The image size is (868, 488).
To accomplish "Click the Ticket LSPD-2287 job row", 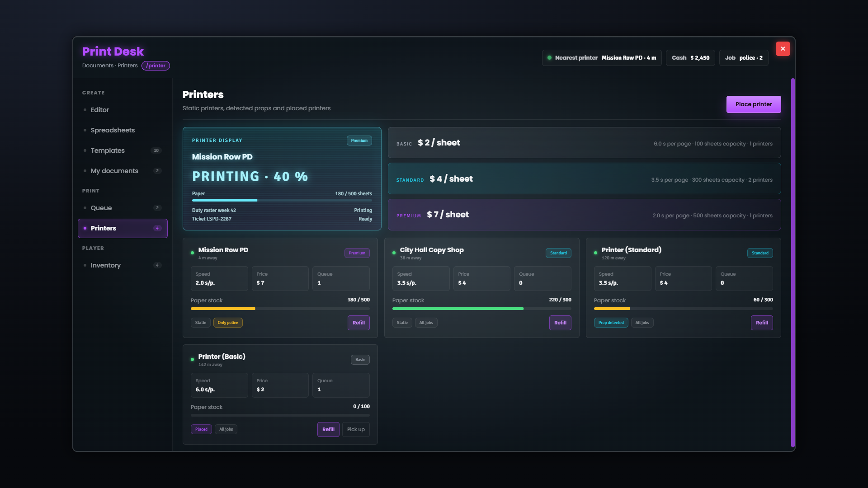I will tap(282, 219).
